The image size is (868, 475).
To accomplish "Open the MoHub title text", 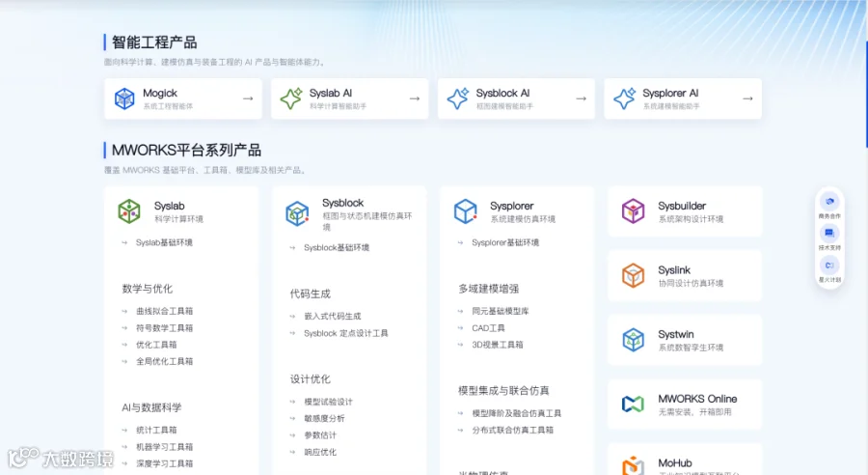I will (675, 462).
